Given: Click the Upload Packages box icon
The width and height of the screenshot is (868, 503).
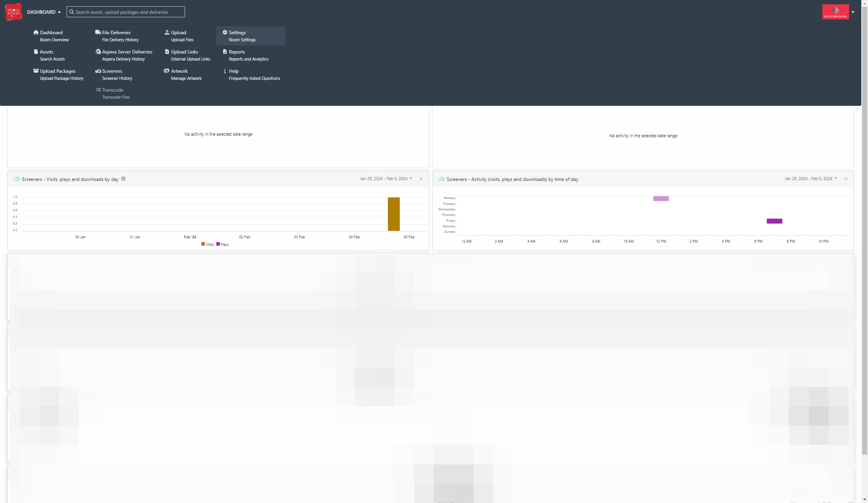Looking at the screenshot, I should 36,71.
